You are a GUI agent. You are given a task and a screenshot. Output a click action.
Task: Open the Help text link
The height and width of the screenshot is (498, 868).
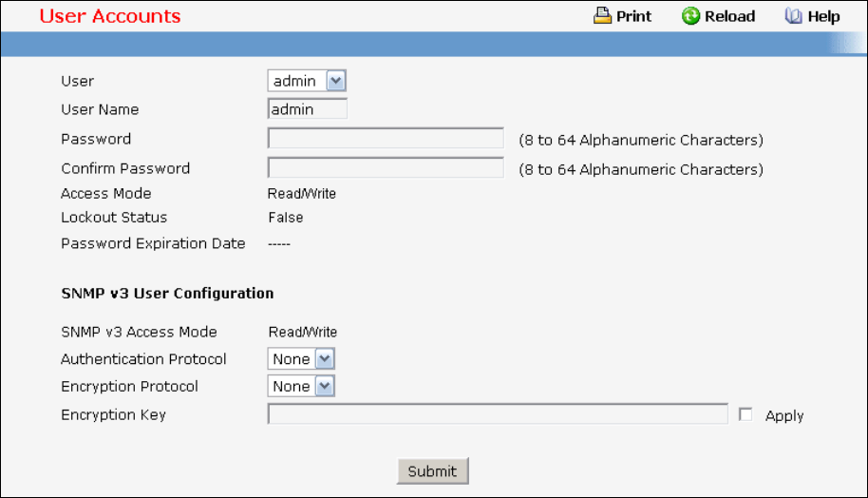[823, 16]
